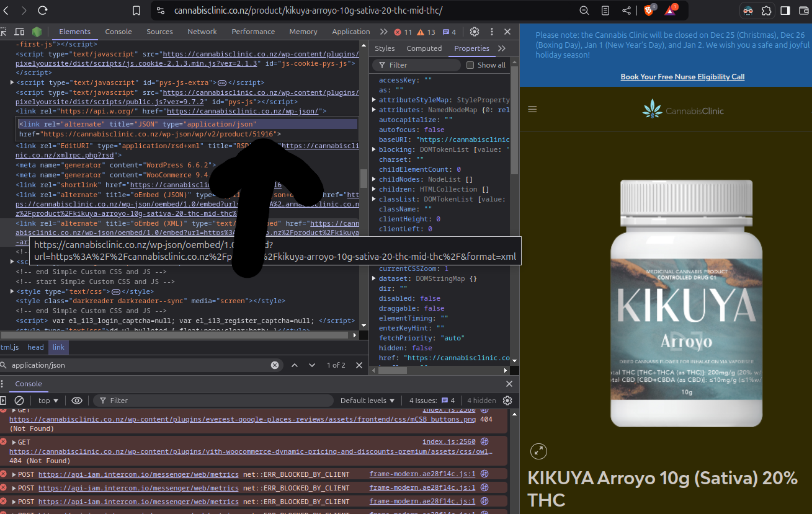Open DevTools settings gear
Viewport: 812px width, 514px height.
tap(475, 32)
